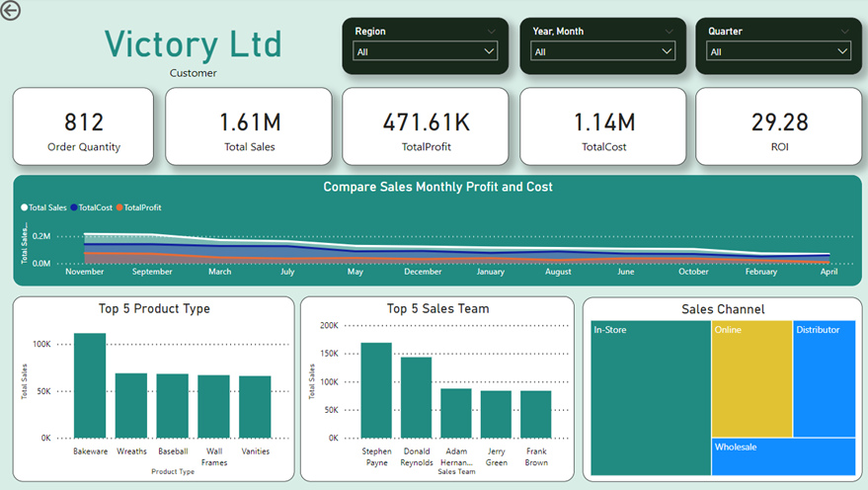Select the Vanities bar
868x490 pixels.
click(x=255, y=406)
